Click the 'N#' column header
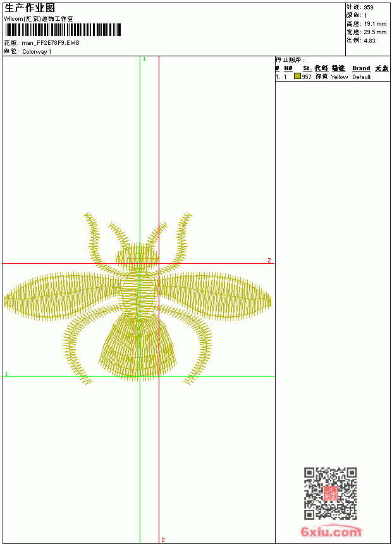 tap(288, 68)
